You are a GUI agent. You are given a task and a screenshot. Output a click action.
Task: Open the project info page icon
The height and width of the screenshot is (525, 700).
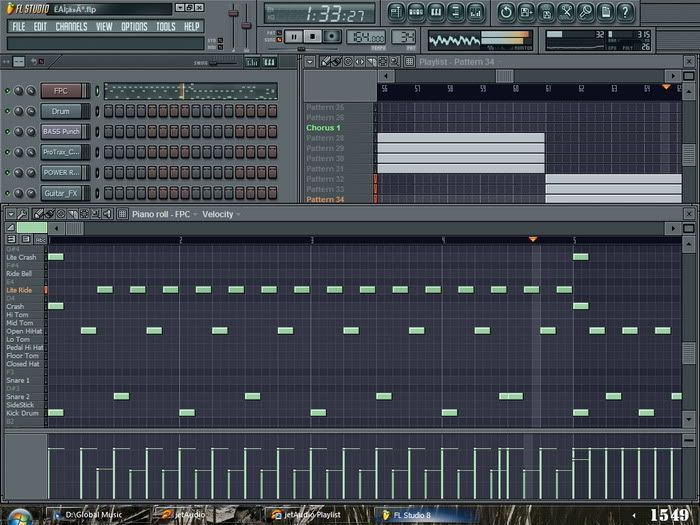point(606,12)
